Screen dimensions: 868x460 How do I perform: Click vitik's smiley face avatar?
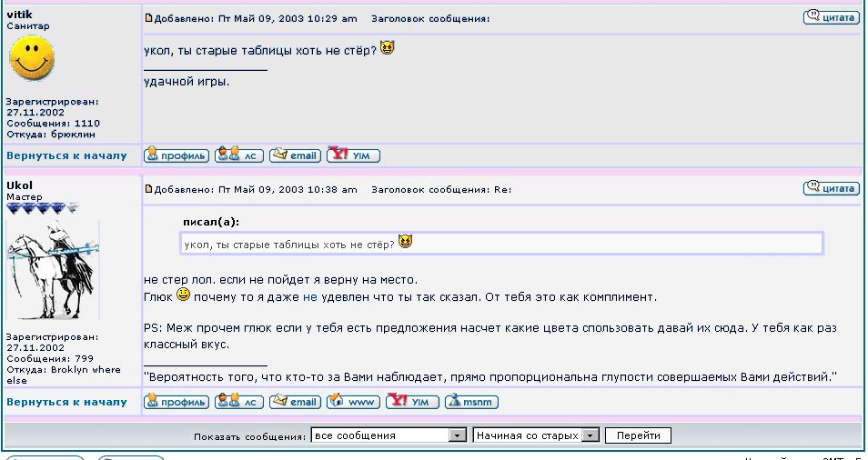(32, 60)
